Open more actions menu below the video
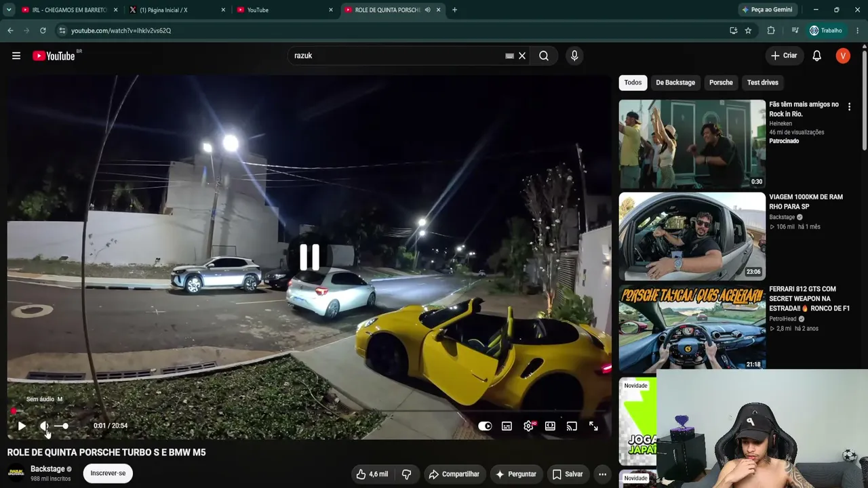This screenshot has height=488, width=868. (x=602, y=474)
